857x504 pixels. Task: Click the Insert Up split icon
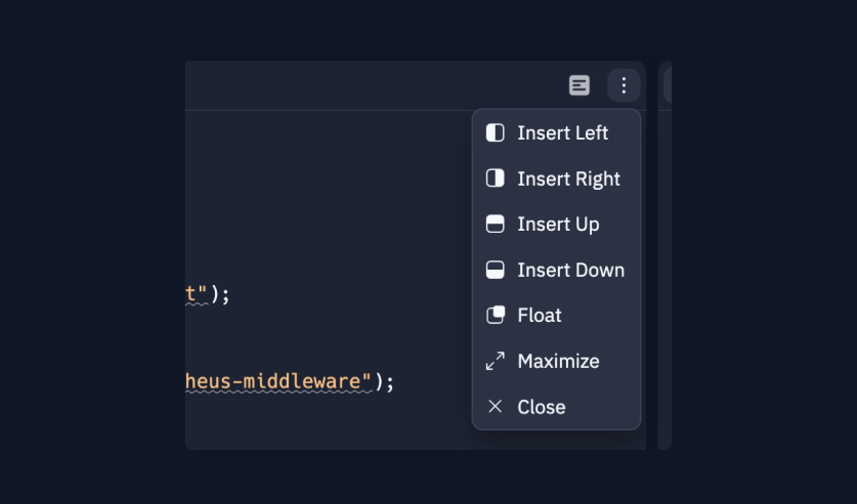pos(495,224)
